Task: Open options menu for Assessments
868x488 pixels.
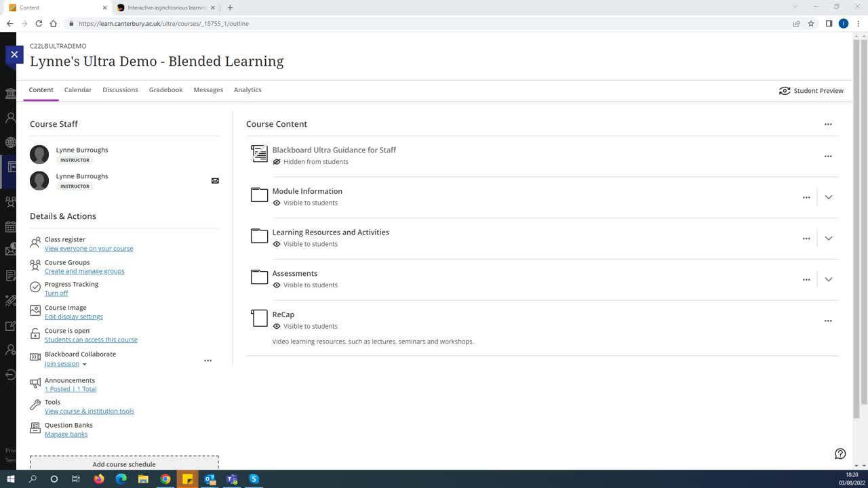Action: click(x=806, y=279)
